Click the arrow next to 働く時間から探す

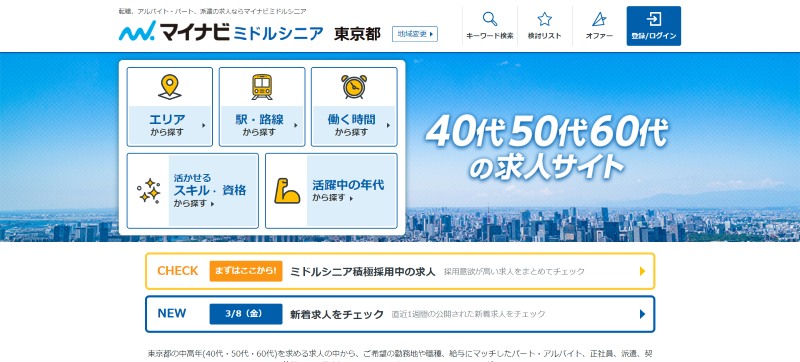[x=388, y=125]
